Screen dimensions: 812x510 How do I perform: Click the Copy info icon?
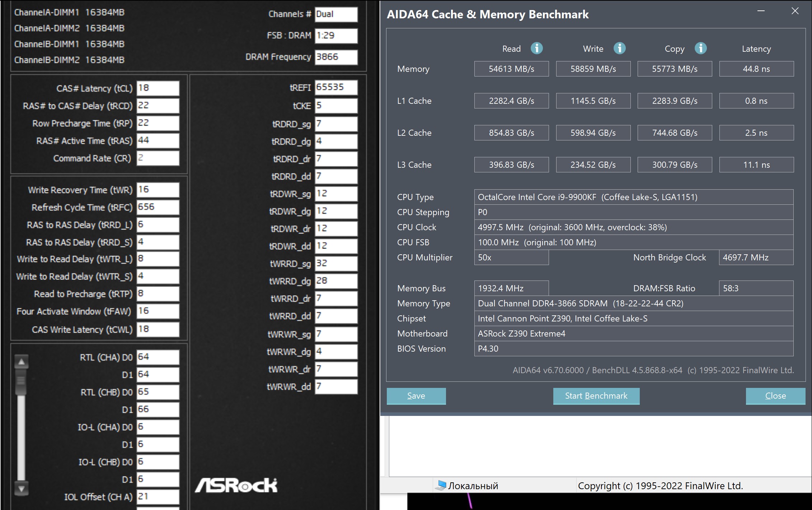700,48
